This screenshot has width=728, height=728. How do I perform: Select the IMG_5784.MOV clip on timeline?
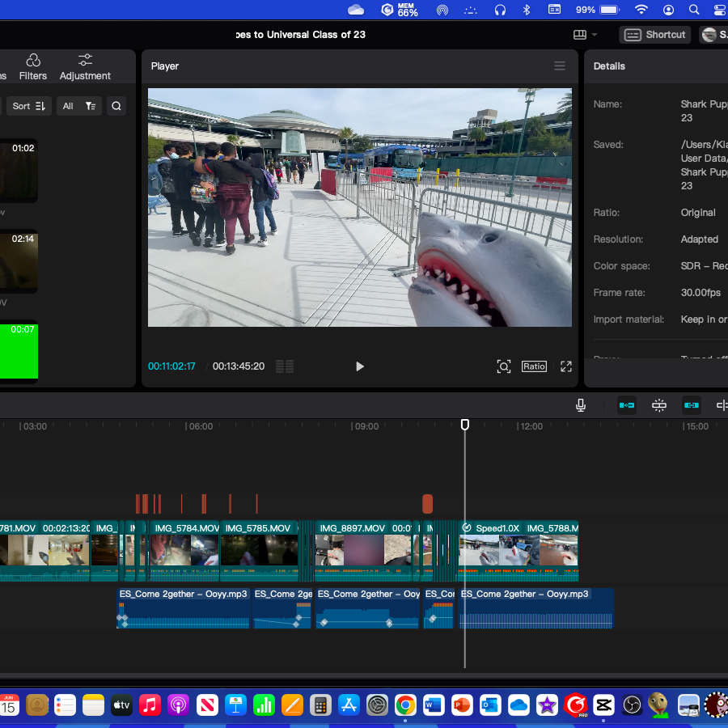184,551
